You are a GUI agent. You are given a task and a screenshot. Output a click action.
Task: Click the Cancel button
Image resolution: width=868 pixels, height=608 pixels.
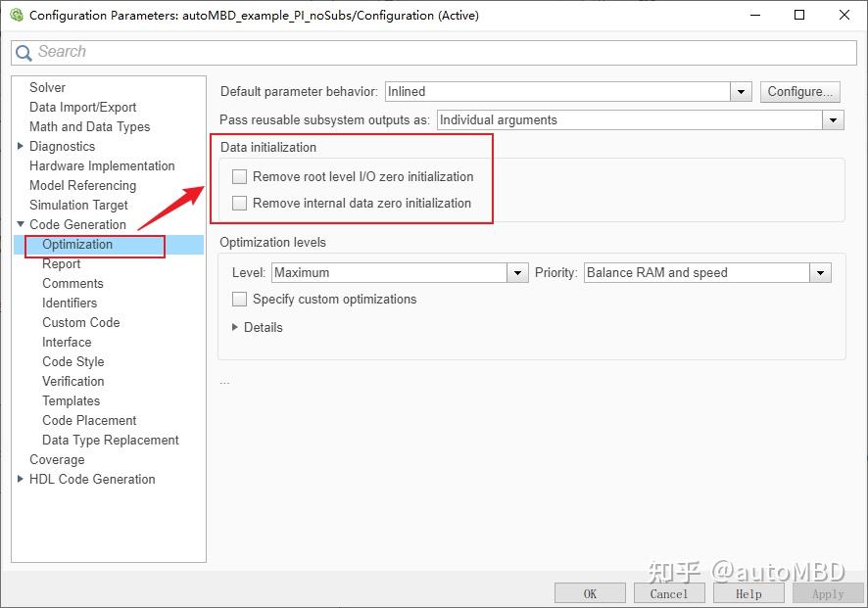tap(669, 593)
